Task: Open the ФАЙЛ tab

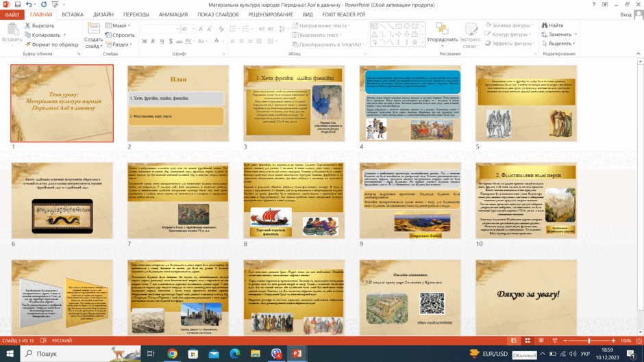Action: 12,14
